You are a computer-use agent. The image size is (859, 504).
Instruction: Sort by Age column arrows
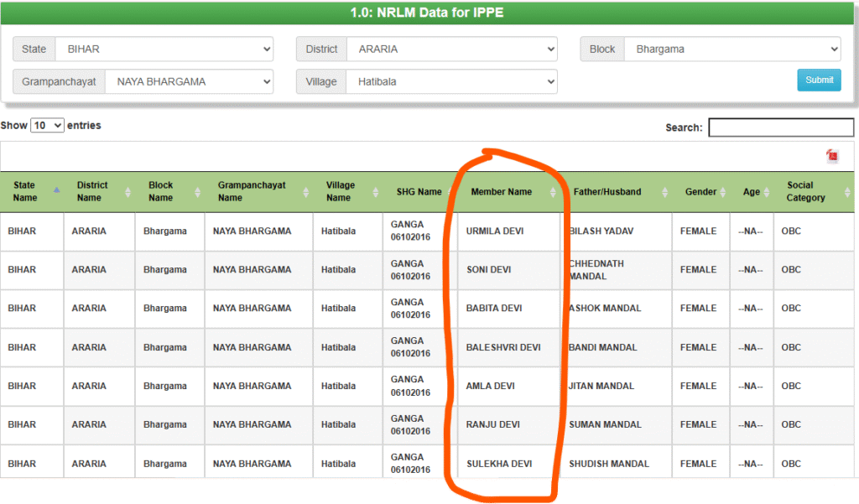point(766,192)
